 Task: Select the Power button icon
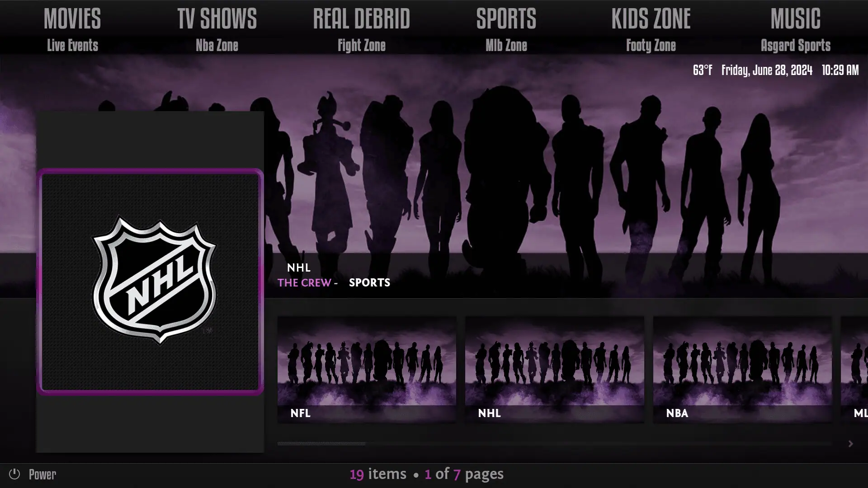coord(14,474)
